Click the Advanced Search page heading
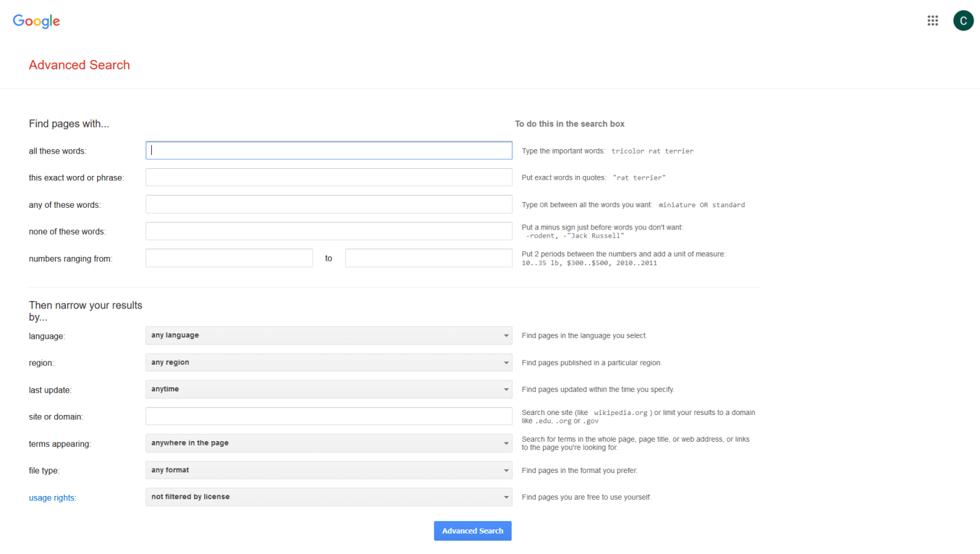Screen dimensions: 980x554 (79, 65)
